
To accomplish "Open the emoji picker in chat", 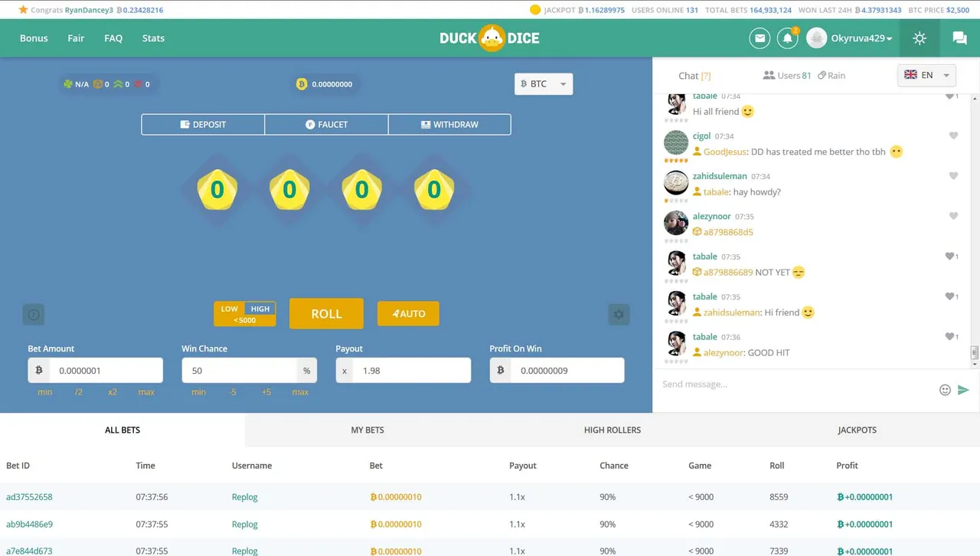I will pyautogui.click(x=945, y=390).
